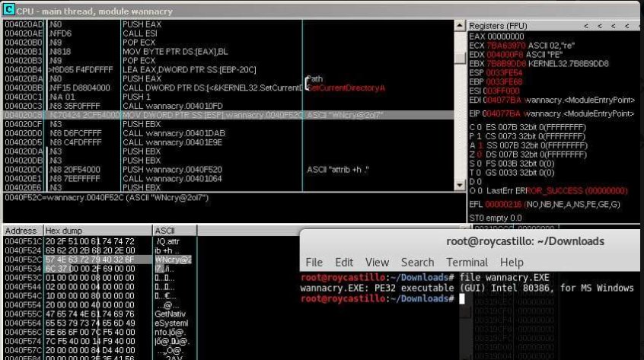Image resolution: width=644 pixels, height=360 pixels.
Task: Click the terminal cursor at the prompt
Action: point(462,298)
